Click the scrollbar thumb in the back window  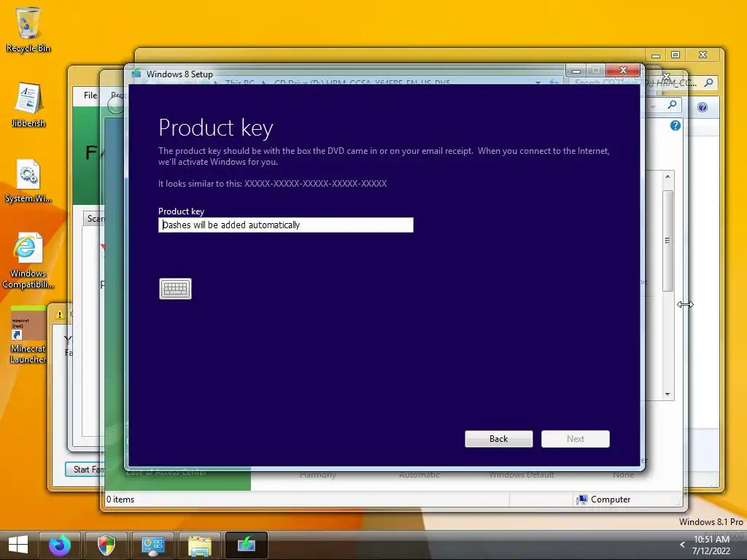tap(667, 241)
